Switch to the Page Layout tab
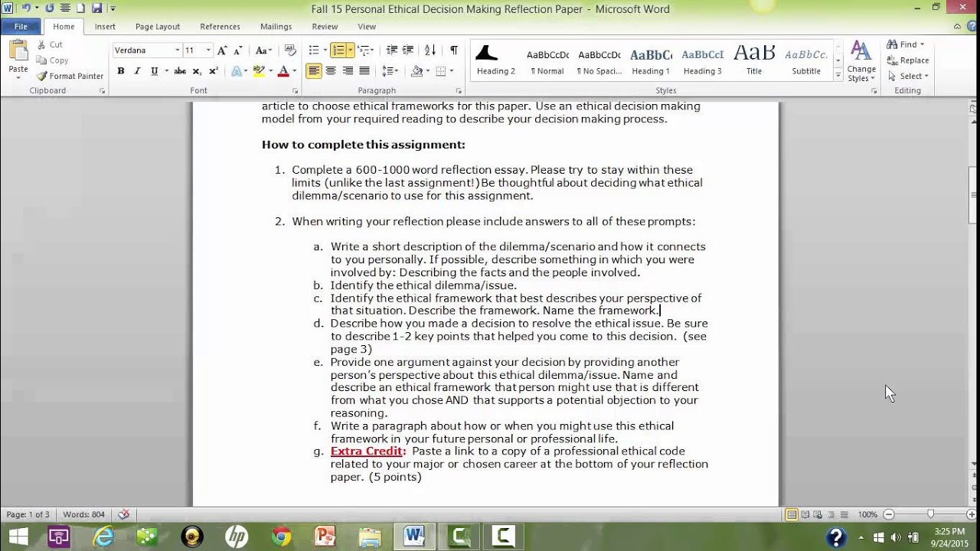 [x=158, y=26]
